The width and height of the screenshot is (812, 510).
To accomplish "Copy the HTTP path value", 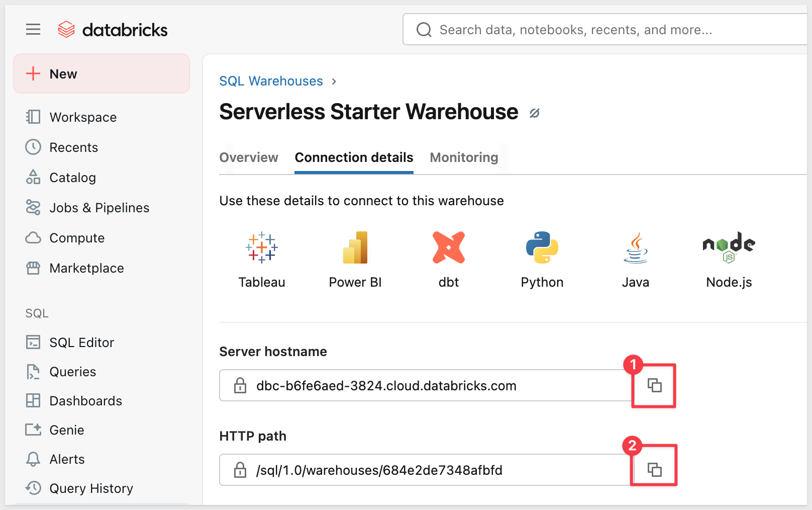I will point(654,470).
